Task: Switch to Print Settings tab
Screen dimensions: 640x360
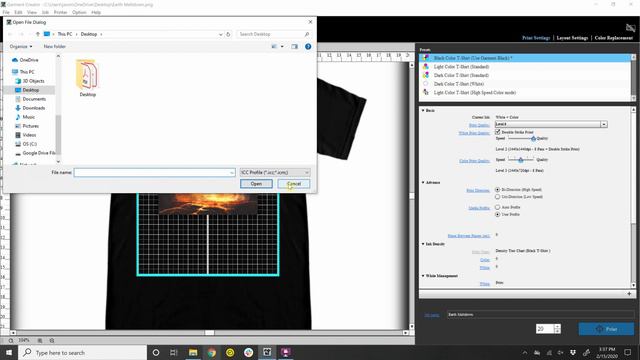Action: [536, 38]
